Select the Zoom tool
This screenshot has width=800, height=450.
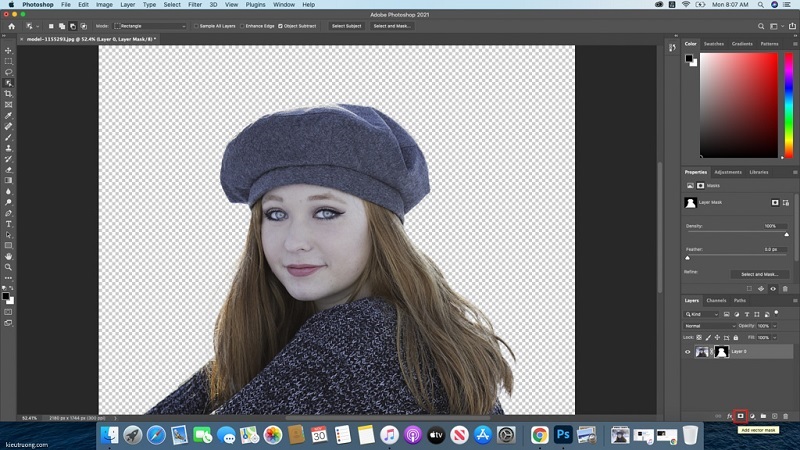[8, 267]
